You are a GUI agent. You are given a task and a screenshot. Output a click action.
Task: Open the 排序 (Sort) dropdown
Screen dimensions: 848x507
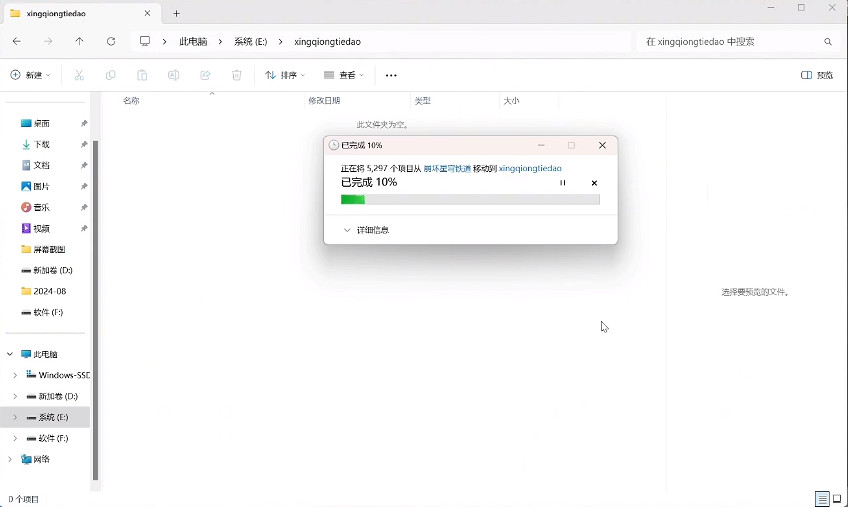[285, 75]
